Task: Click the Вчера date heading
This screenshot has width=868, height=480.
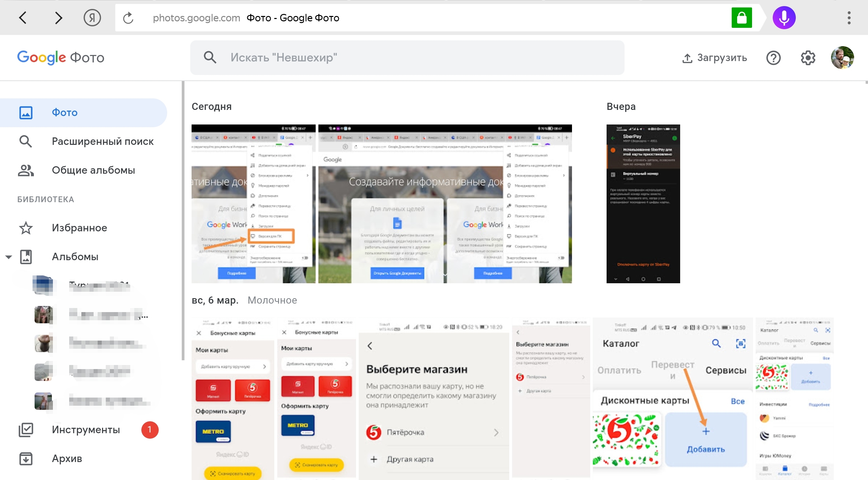Action: tap(621, 107)
